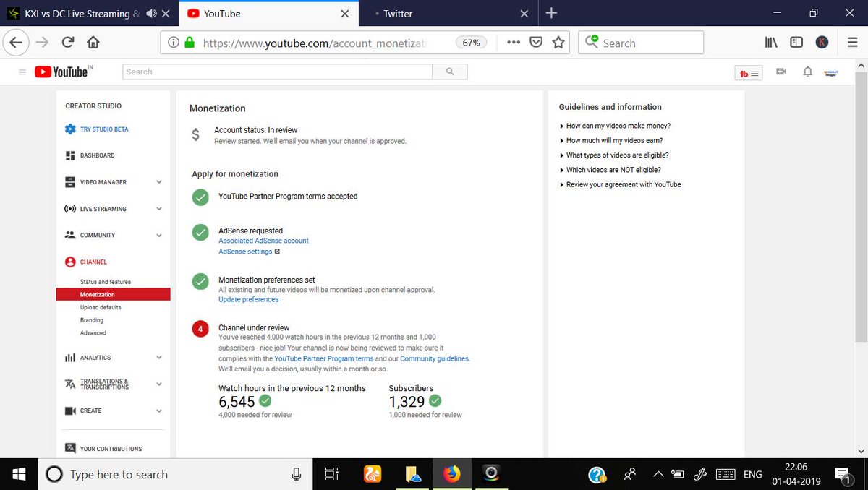Go to YouTube home via logo
This screenshot has width=868, height=490.
pyautogui.click(x=63, y=72)
